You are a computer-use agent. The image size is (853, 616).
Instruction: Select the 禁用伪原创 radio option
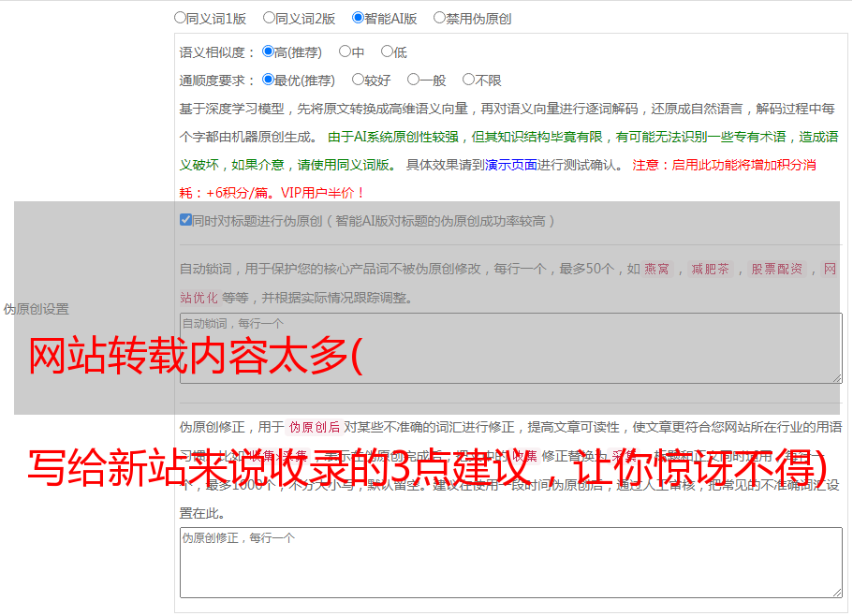pos(439,18)
